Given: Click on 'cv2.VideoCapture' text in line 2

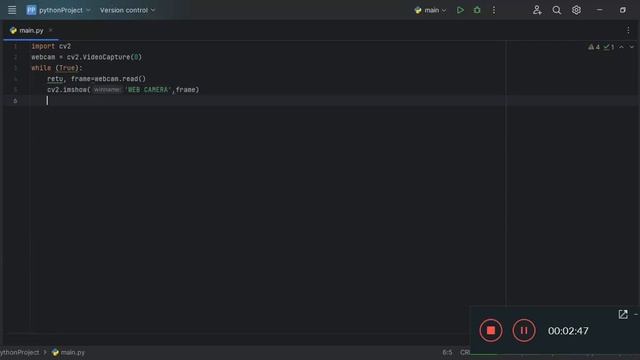Looking at the screenshot, I should pyautogui.click(x=98, y=57).
